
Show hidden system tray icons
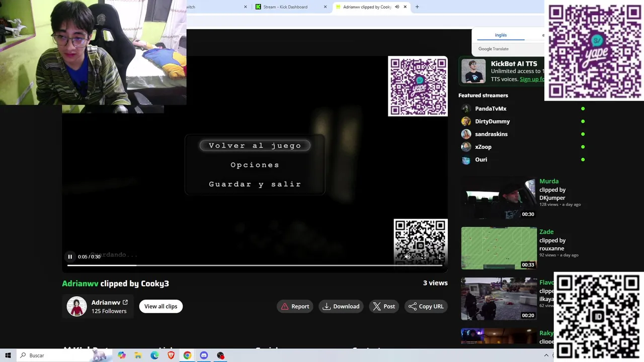(x=546, y=355)
